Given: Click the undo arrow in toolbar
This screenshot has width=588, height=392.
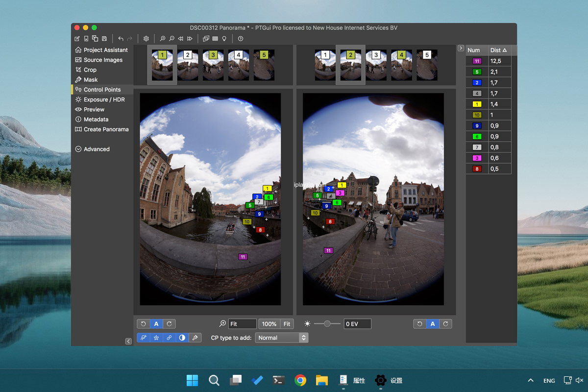Looking at the screenshot, I should 121,39.
